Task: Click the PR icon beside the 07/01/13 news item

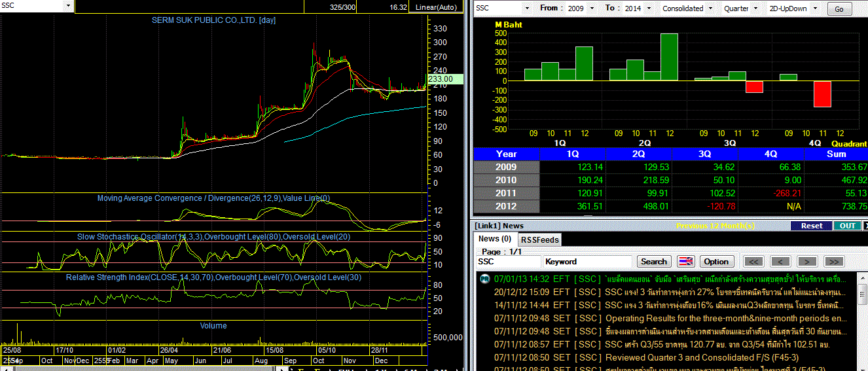Action: tap(484, 279)
